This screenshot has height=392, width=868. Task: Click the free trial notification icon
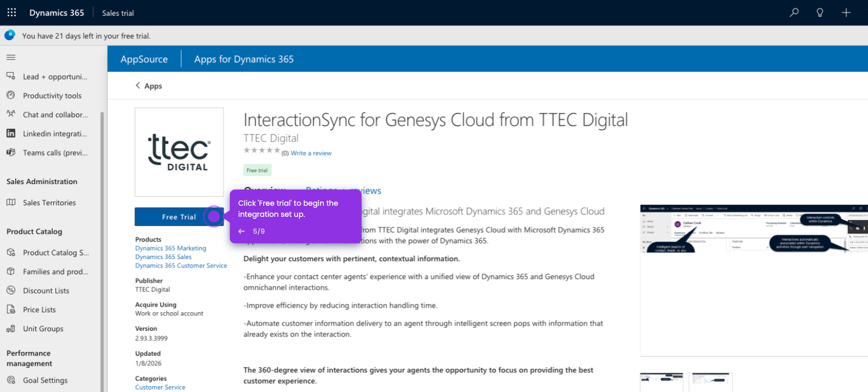[9, 35]
